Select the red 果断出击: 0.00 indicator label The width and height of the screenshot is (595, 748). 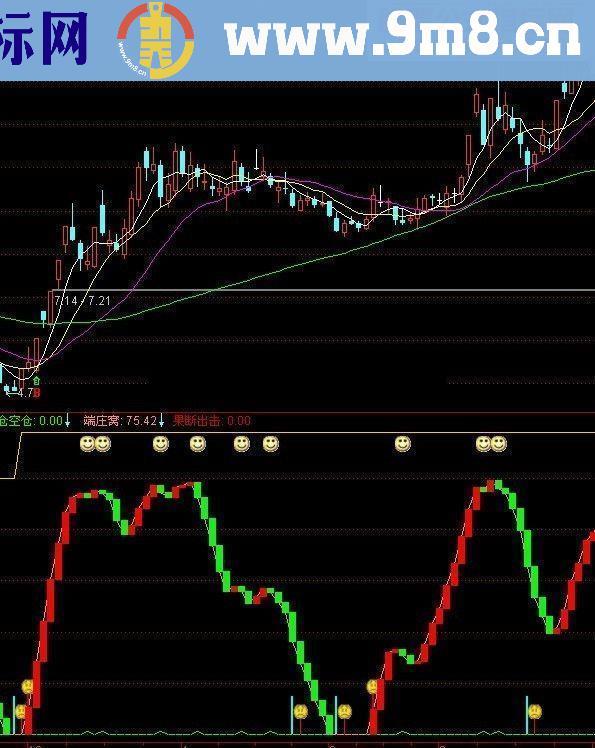coord(211,421)
